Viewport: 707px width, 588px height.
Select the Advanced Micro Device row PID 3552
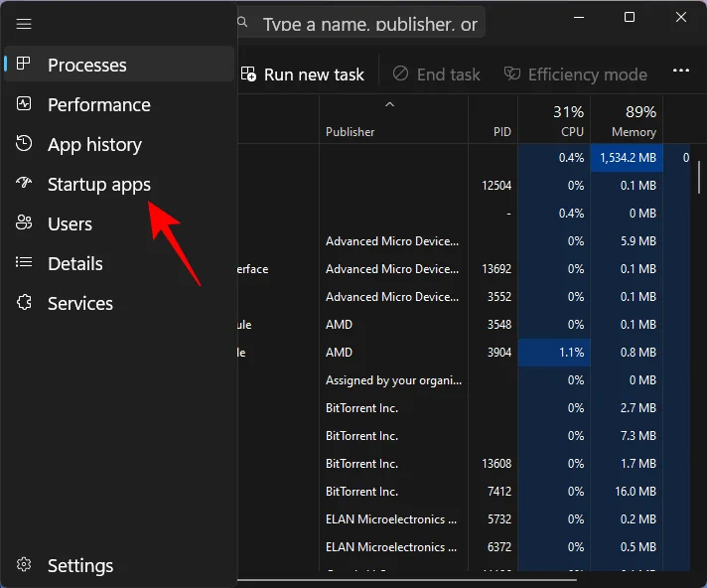point(464,297)
